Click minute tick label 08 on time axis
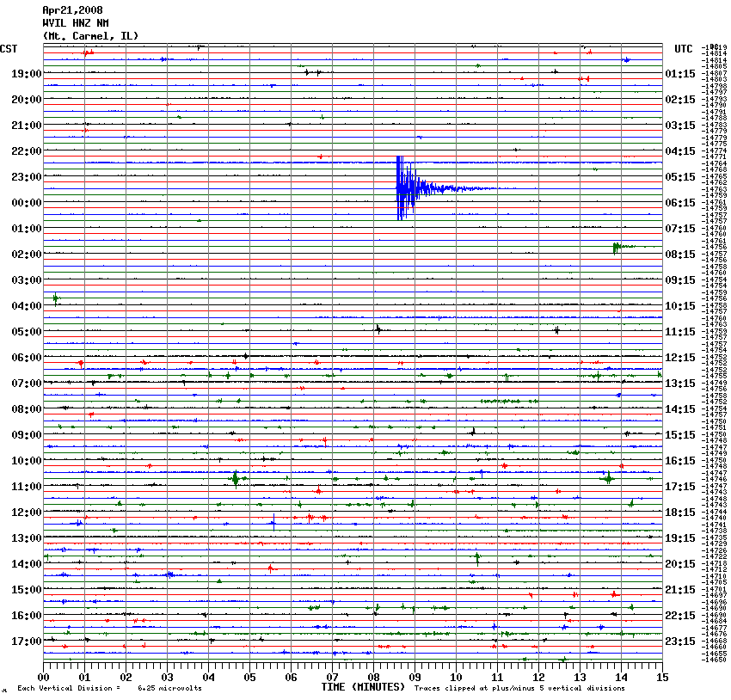 tap(373, 678)
